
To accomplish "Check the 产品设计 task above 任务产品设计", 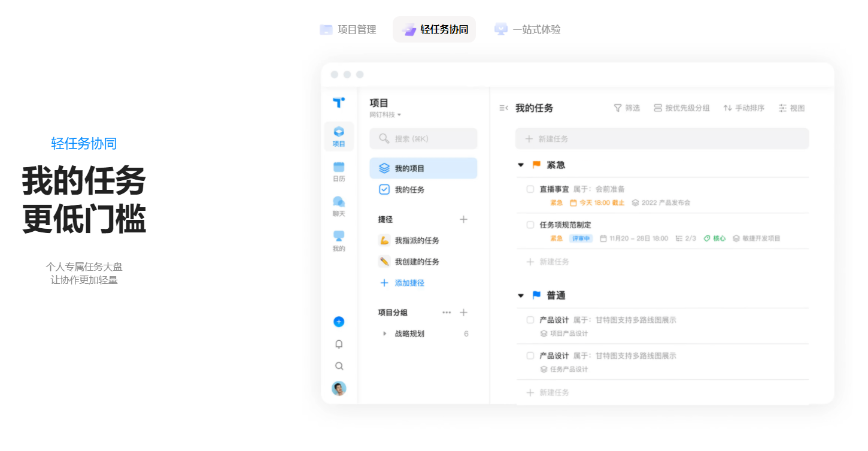I will (530, 356).
